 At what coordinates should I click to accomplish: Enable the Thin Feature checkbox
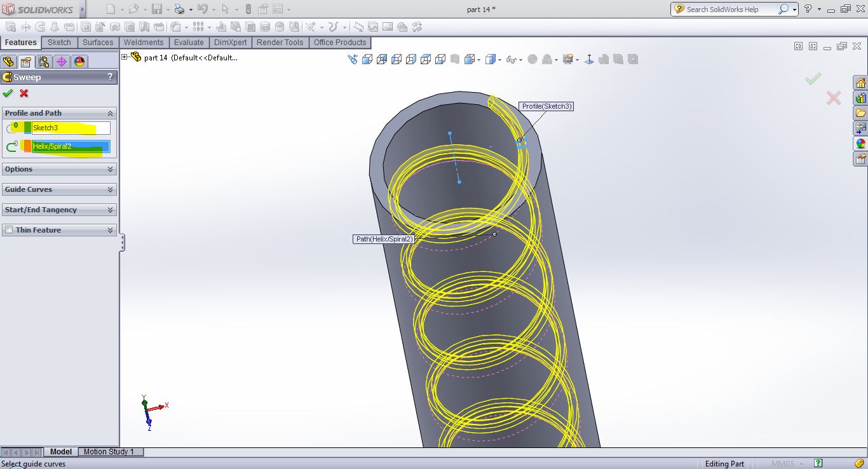(x=9, y=230)
